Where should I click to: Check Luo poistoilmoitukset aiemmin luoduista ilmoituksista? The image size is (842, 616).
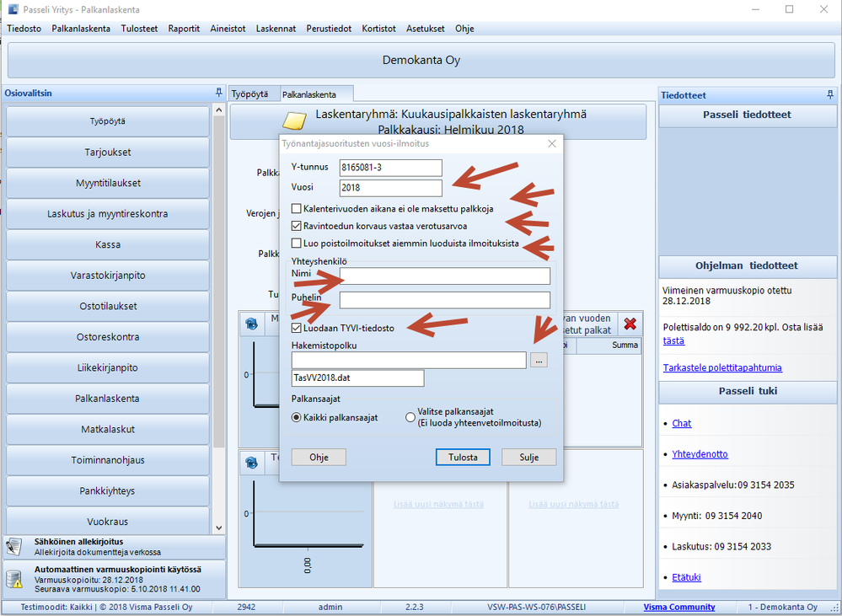pyautogui.click(x=296, y=244)
